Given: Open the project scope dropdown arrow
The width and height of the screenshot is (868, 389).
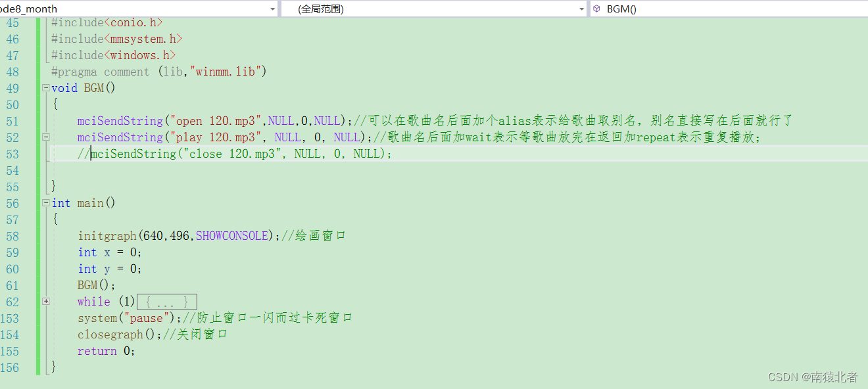Looking at the screenshot, I should click(x=273, y=9).
